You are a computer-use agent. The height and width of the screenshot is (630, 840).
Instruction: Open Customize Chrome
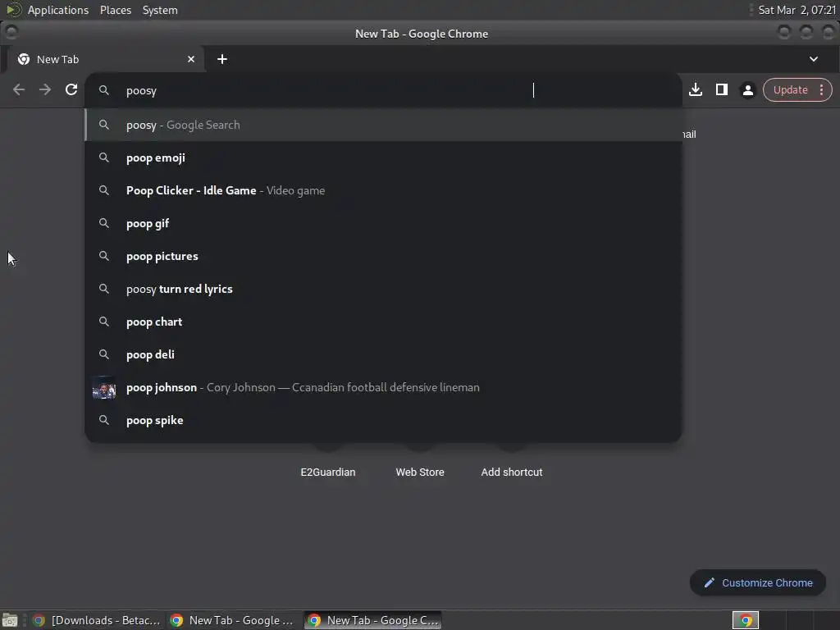click(758, 583)
